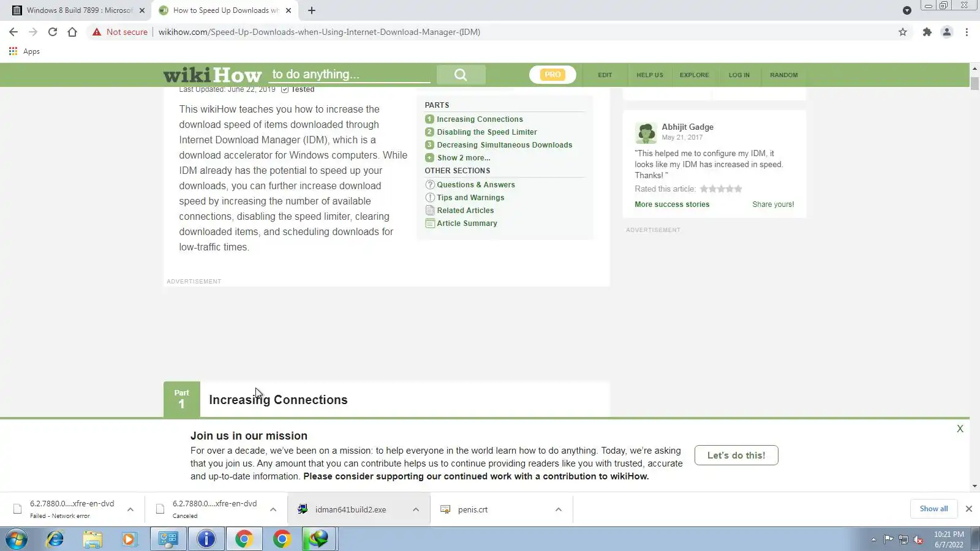The image size is (980, 551).
Task: Rate article using the star rating
Action: click(721, 189)
